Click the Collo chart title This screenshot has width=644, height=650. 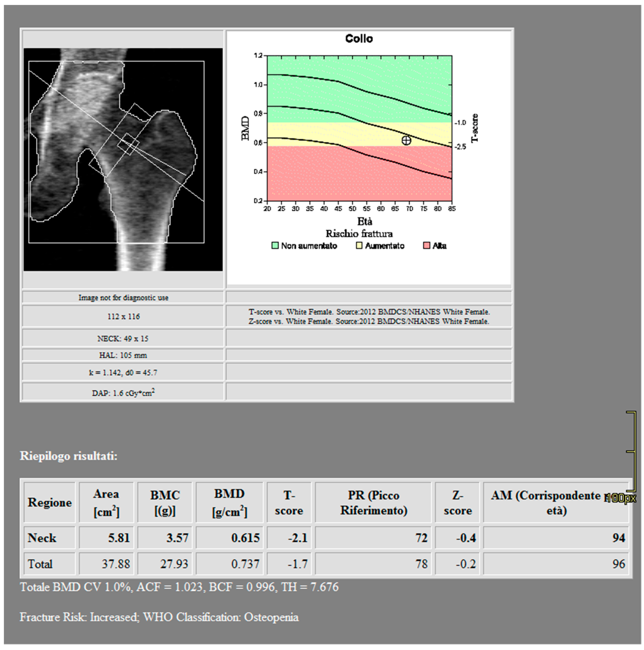[x=359, y=39]
